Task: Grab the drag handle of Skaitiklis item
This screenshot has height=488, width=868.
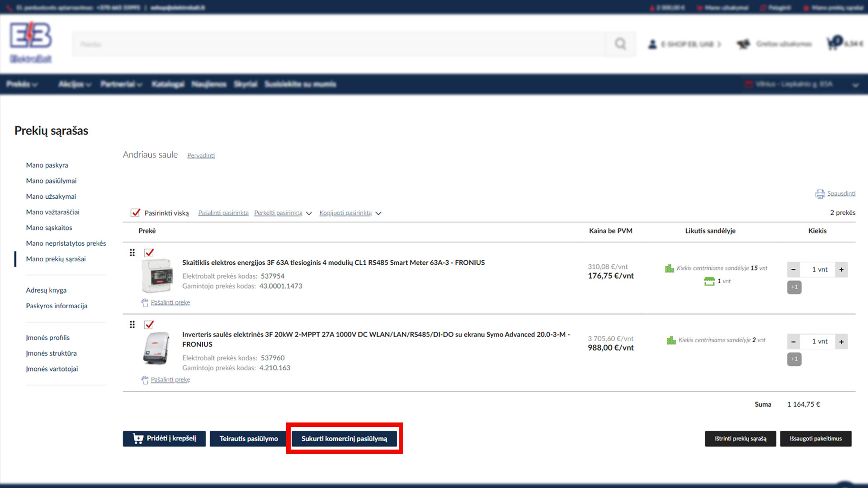Action: coord(132,253)
